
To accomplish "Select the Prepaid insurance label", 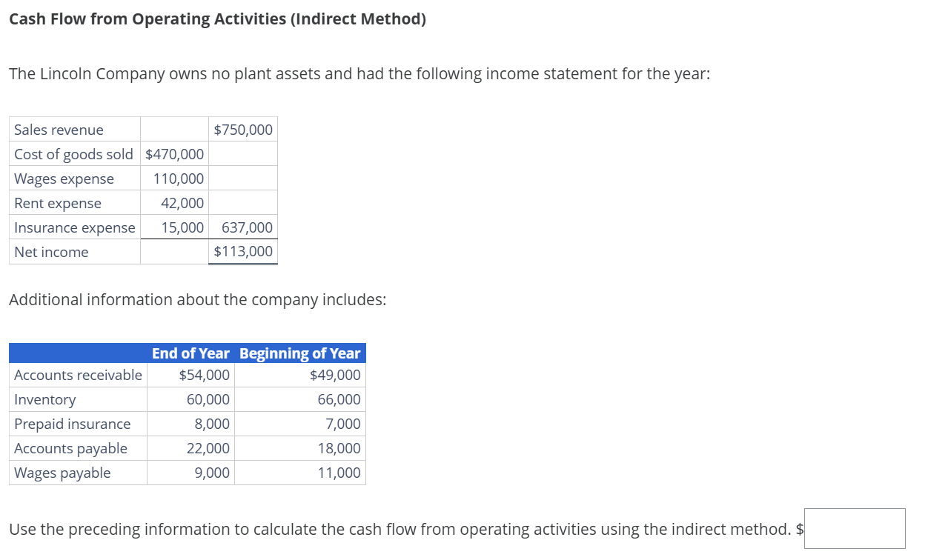I will pos(72,424).
